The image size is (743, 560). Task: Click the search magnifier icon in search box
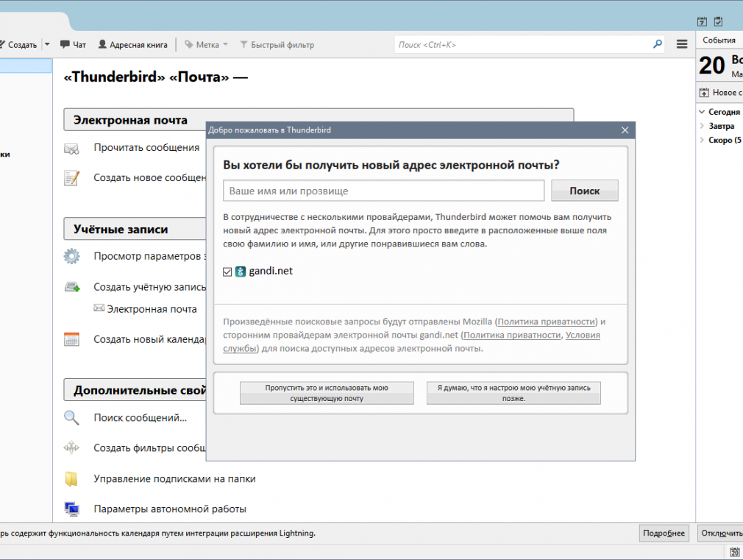pos(657,44)
